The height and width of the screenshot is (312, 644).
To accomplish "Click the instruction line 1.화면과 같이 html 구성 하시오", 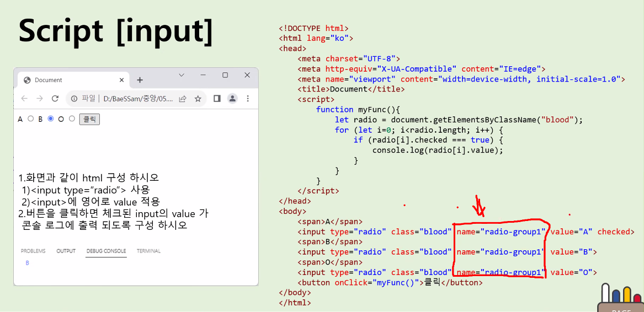I will click(x=88, y=178).
